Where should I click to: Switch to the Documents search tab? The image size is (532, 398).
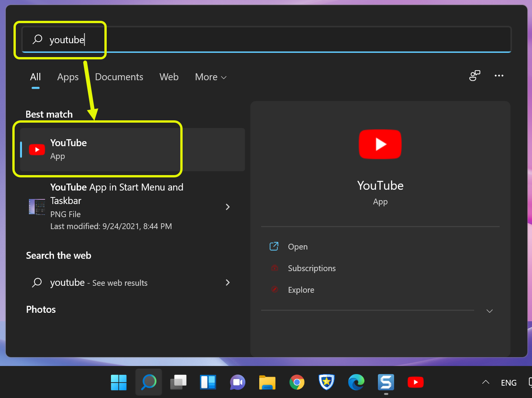pos(119,77)
